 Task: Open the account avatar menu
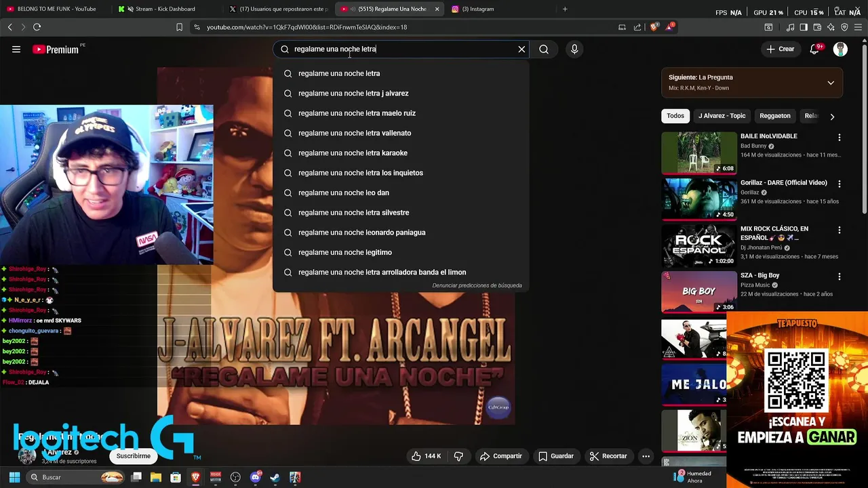[840, 49]
